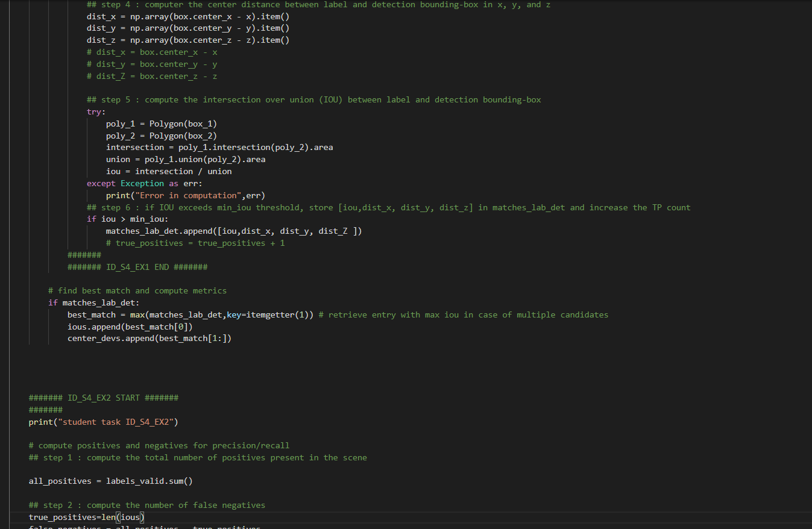
Task: Click the commented '# dist_Z = box.center_z - z' line
Action: click(152, 77)
